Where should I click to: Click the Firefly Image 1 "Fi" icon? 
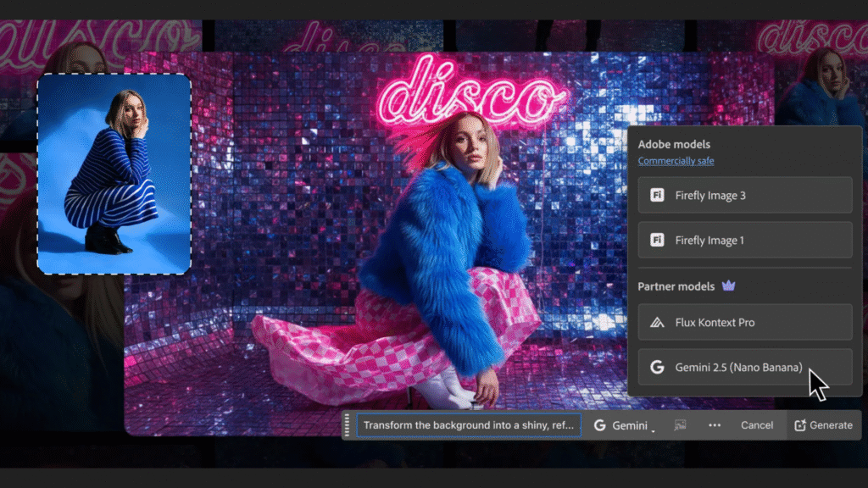click(x=657, y=240)
